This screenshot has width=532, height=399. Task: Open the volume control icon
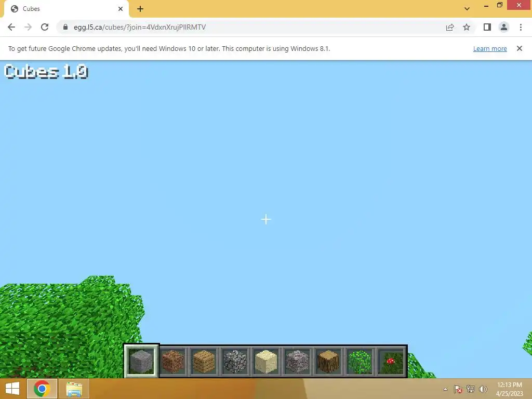click(483, 389)
